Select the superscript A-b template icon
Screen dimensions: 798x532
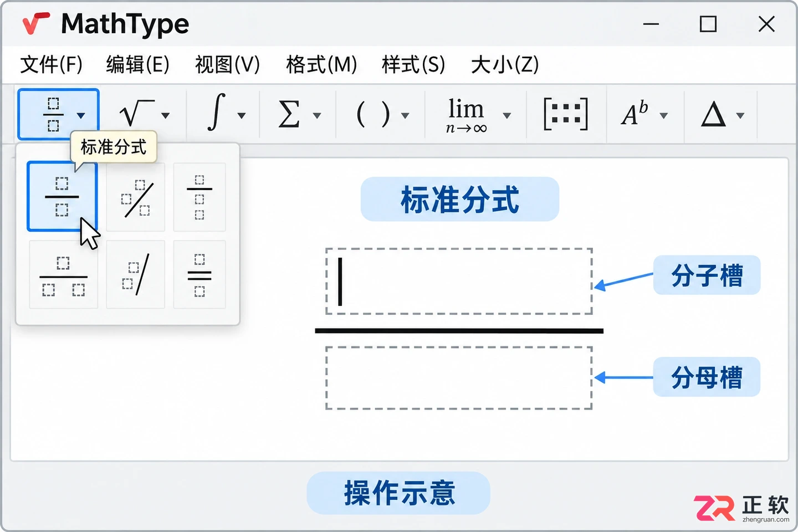[x=635, y=114]
